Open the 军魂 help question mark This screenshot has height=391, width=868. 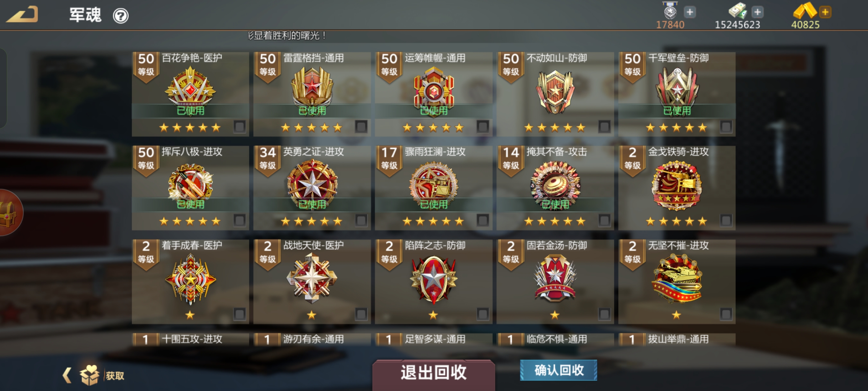(x=120, y=16)
